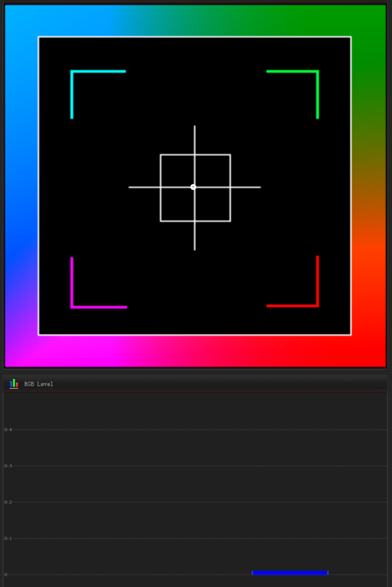The image size is (392, 587).
Task: Select the RGB Level panel title
Action: coord(39,384)
